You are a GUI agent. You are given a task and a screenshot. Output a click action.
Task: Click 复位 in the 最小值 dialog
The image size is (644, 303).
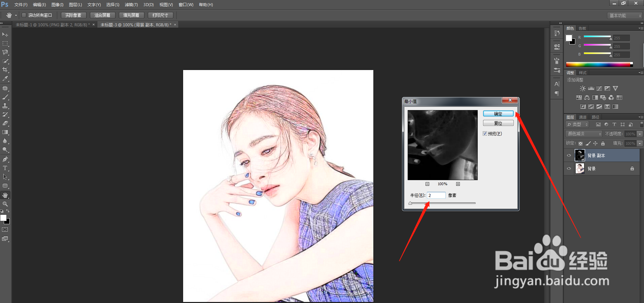(x=498, y=123)
